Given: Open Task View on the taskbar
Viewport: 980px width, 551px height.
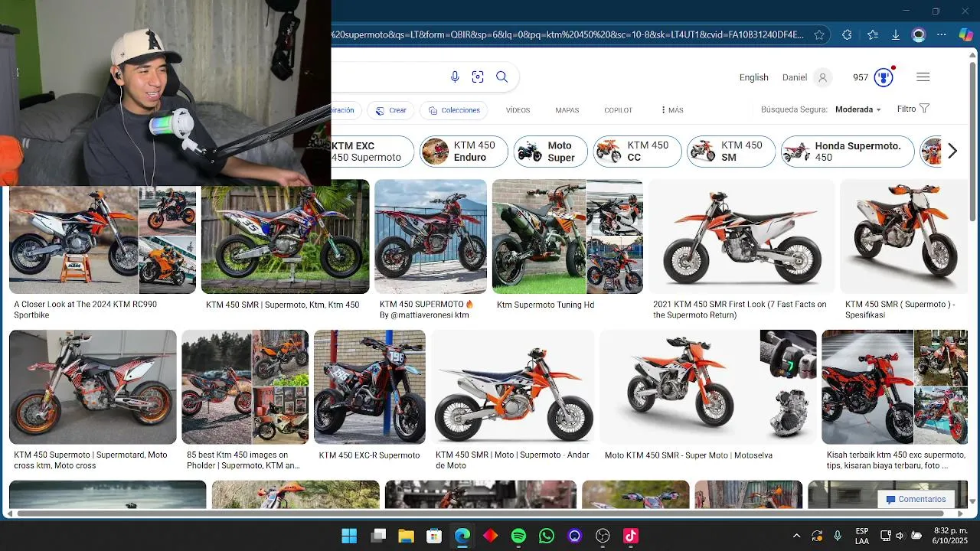Looking at the screenshot, I should click(x=378, y=536).
